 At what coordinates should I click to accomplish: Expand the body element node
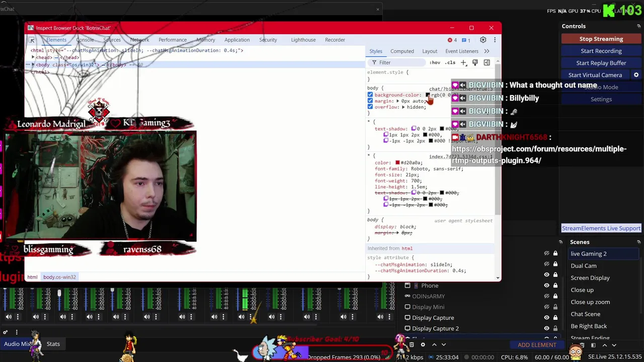point(33,65)
